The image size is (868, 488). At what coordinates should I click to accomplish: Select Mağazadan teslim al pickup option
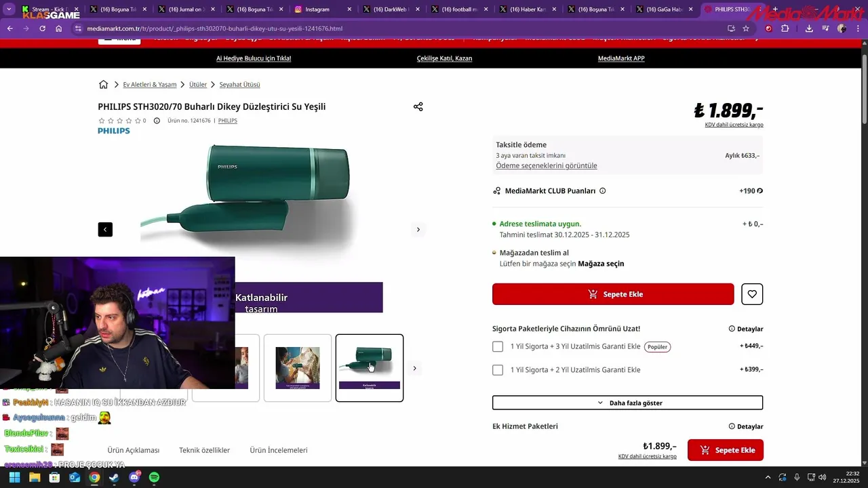[x=534, y=253]
